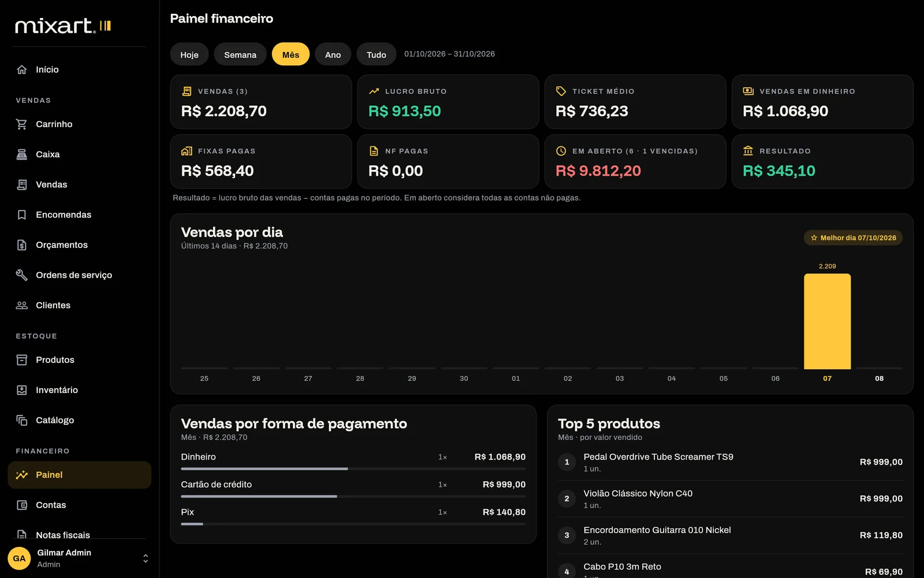This screenshot has height=578, width=924.
Task: Select the Mês period filter
Action: click(290, 54)
